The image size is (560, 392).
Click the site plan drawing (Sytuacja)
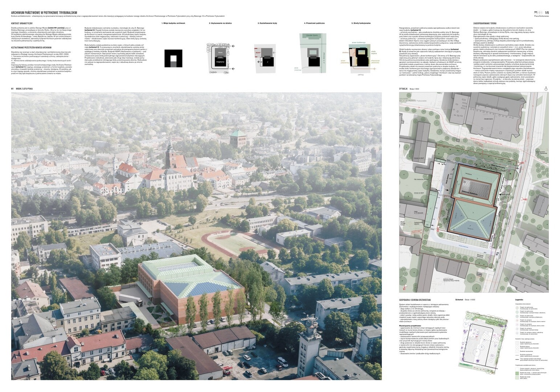coord(474,192)
